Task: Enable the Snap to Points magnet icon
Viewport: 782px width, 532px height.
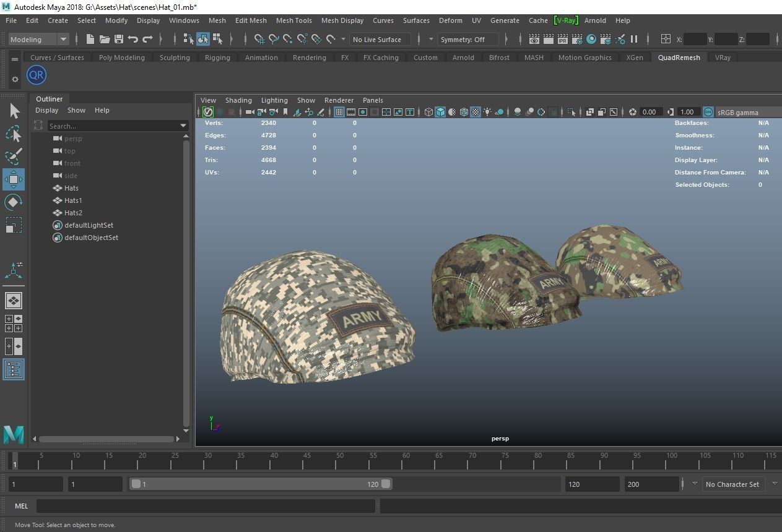Action: click(x=288, y=39)
